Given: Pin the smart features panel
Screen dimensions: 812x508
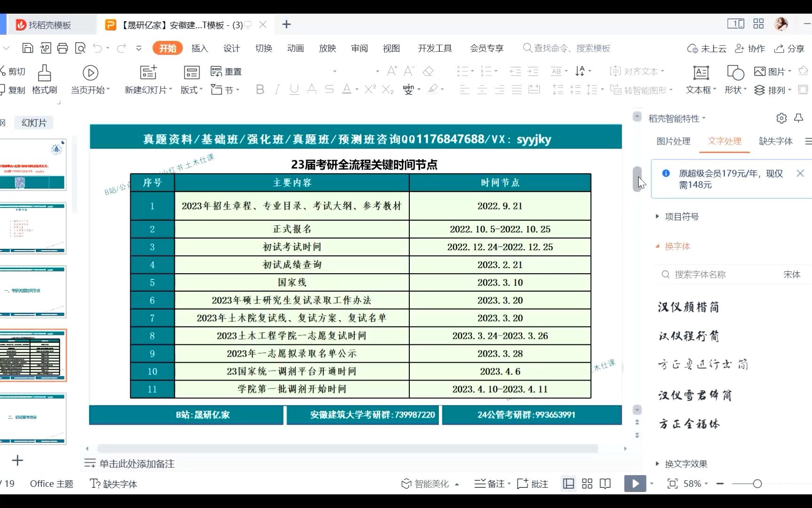Looking at the screenshot, I should (x=798, y=118).
